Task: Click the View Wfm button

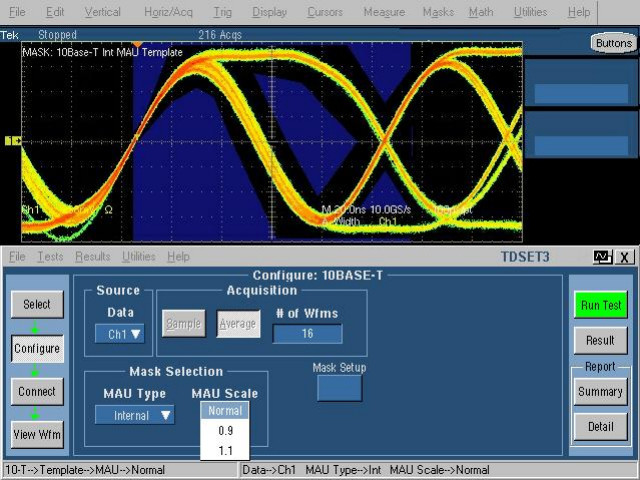Action: [37, 434]
